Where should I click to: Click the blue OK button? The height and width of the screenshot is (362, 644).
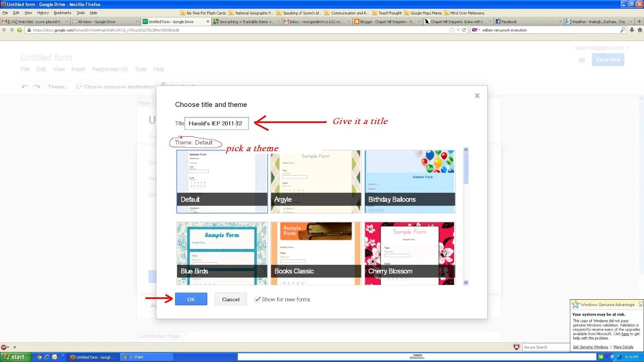tap(191, 299)
